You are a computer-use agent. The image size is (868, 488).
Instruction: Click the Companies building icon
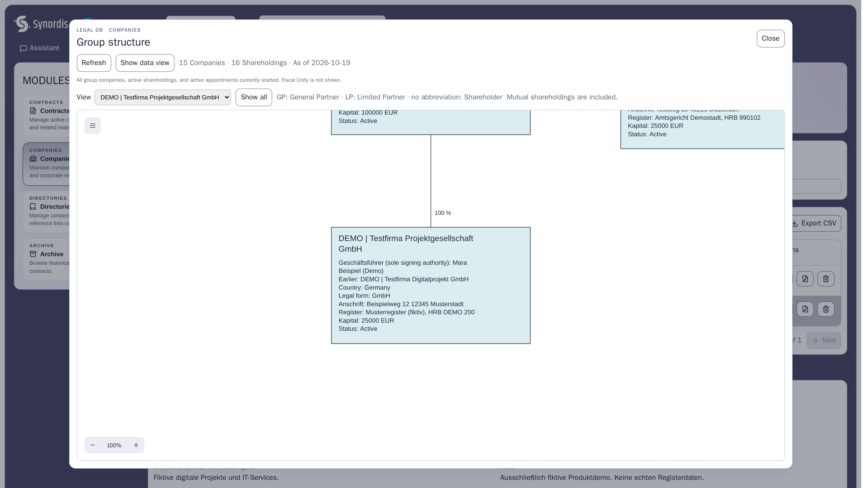[x=33, y=159]
